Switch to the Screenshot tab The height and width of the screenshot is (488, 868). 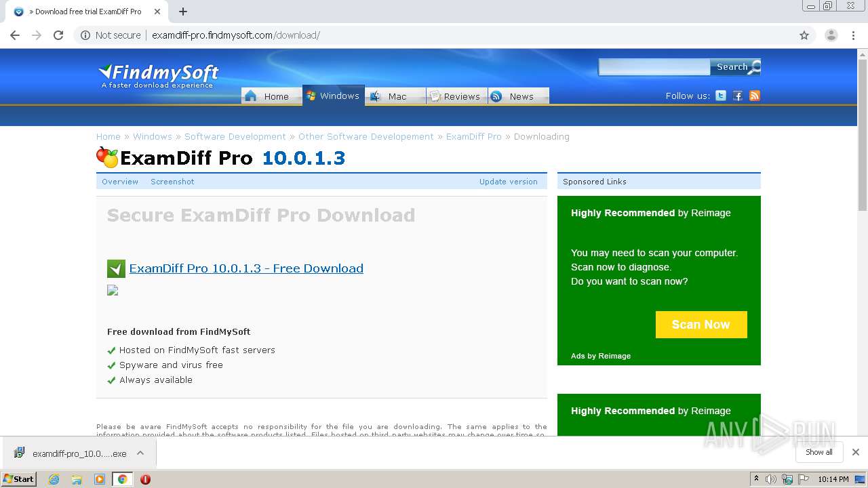(172, 182)
